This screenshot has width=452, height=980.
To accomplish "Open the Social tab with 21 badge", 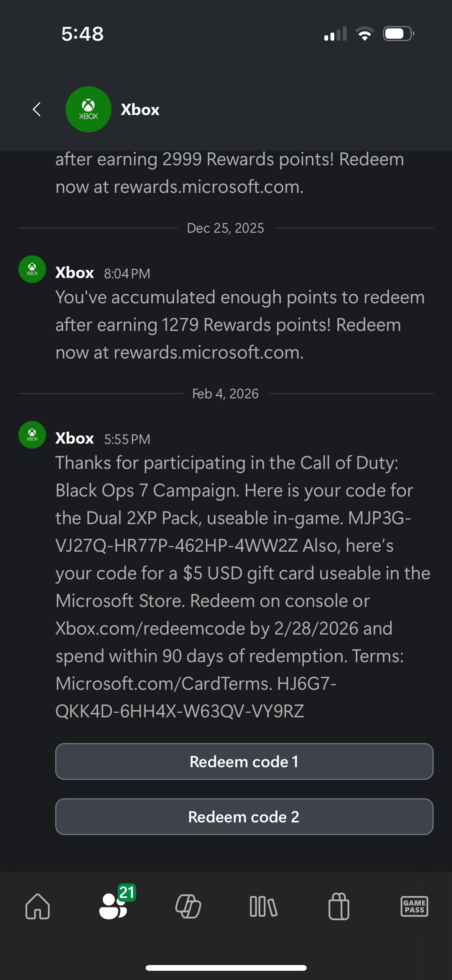I will pos(113,906).
